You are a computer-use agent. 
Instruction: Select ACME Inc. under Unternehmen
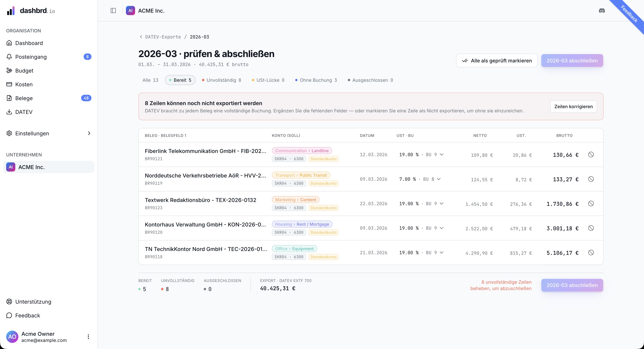pos(49,167)
